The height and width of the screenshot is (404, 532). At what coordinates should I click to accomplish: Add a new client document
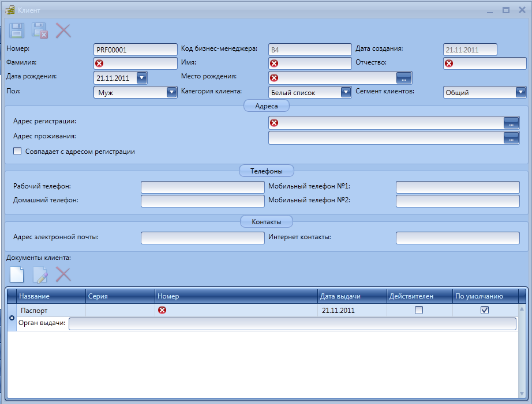pos(16,275)
